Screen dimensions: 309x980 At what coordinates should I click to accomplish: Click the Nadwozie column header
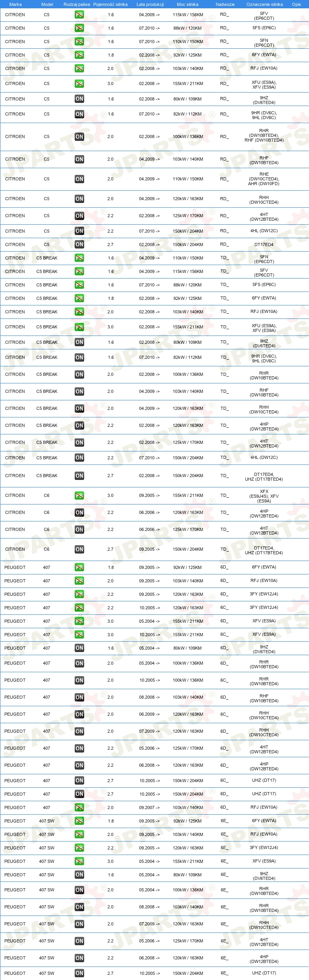[x=225, y=4]
